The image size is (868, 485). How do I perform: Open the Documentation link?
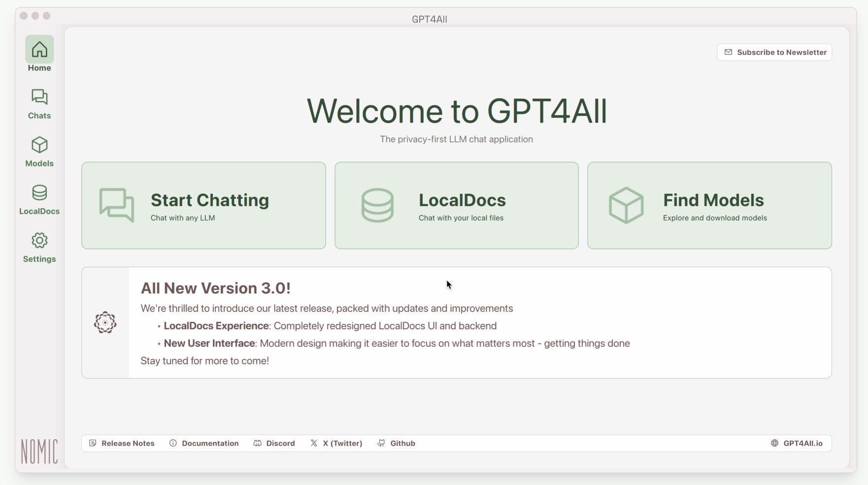204,443
